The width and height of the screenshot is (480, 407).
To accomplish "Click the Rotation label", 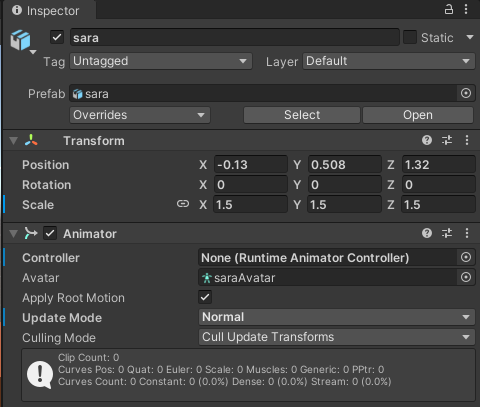I will tap(47, 185).
